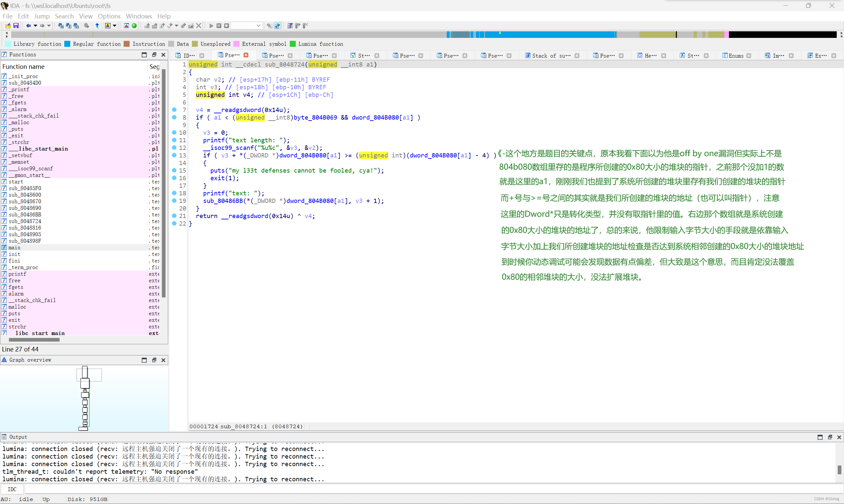844x504 pixels.
Task: Open the struct-variable plus icon dropdown
Action: (x=176, y=25)
